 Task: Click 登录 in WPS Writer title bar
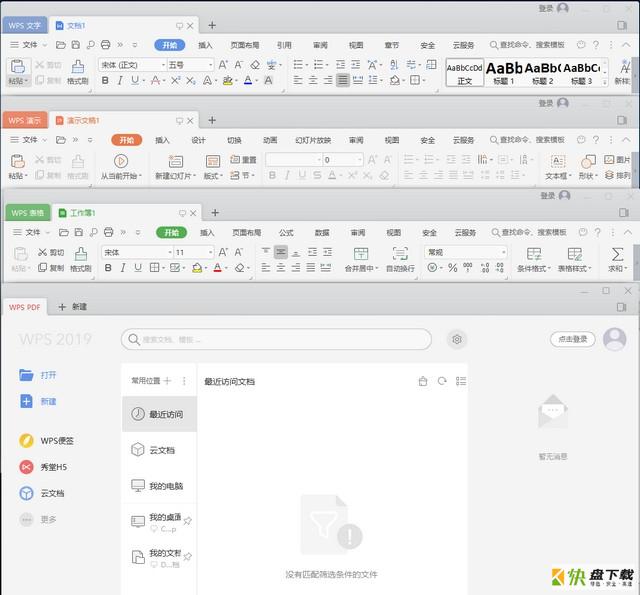click(x=546, y=8)
